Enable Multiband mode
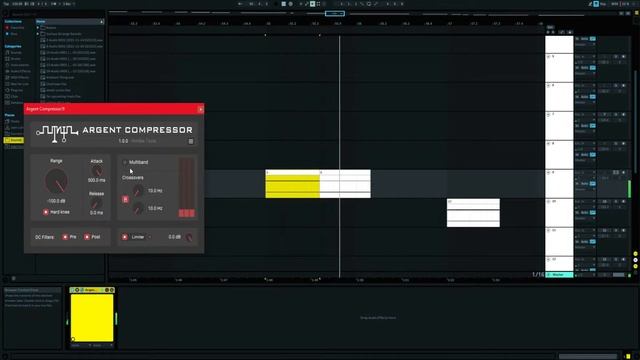 pos(125,162)
